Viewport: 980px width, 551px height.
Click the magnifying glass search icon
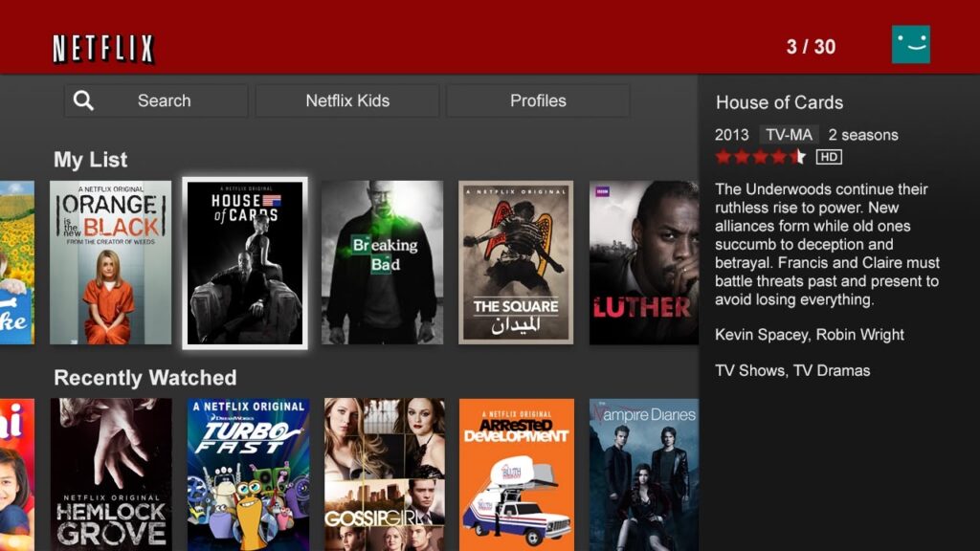click(83, 100)
